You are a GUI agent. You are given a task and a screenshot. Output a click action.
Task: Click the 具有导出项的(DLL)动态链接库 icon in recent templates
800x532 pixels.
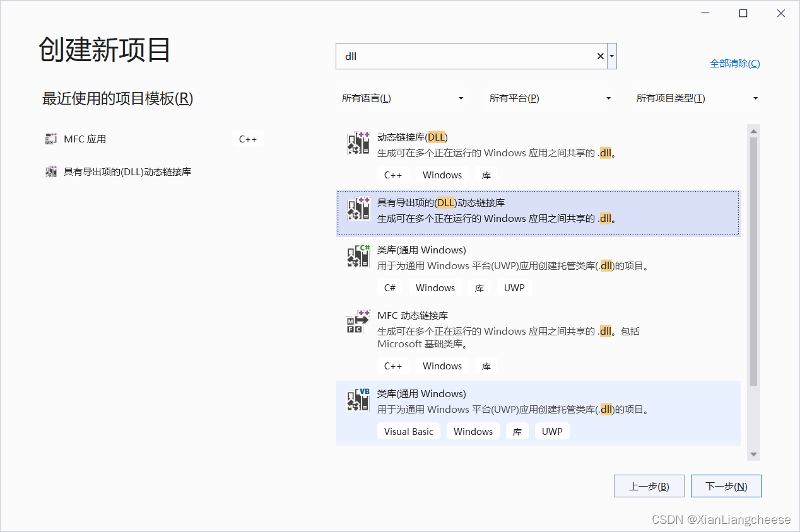pos(51,171)
